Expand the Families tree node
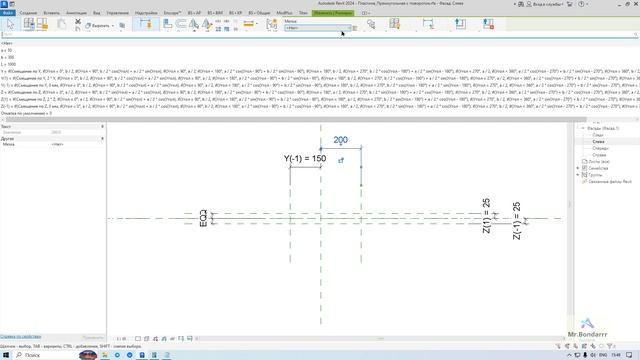Screen dimensions: 640x360 pyautogui.click(x=578, y=168)
